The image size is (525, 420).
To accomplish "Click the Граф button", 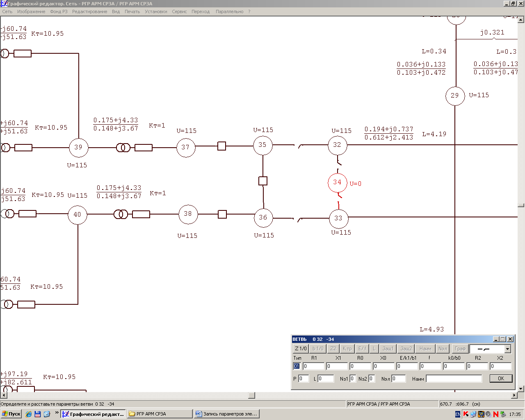I will [x=460, y=349].
